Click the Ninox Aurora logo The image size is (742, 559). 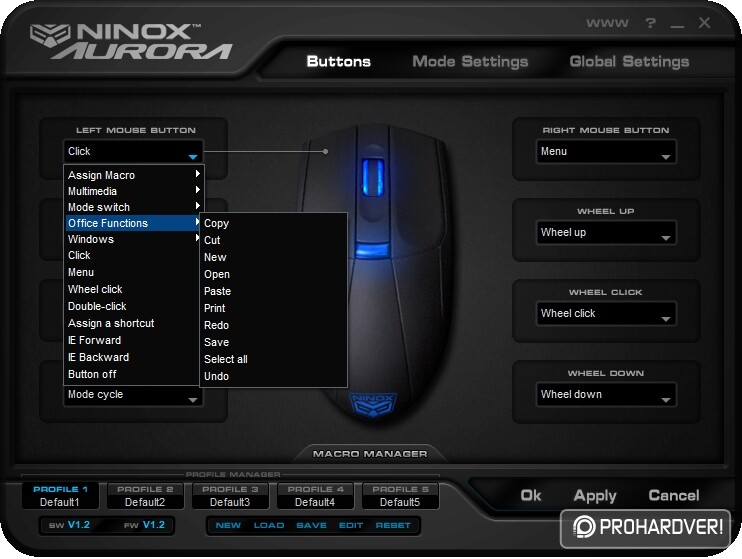click(x=131, y=42)
